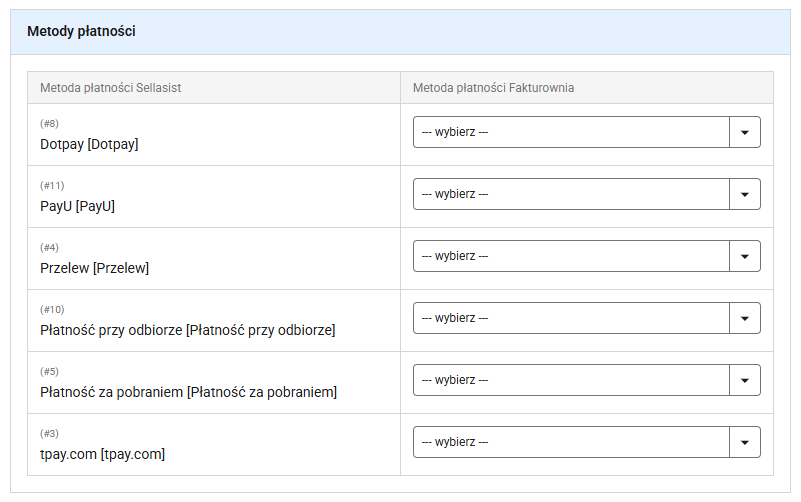Select the Dotpay [Dotpay] row label
This screenshot has height=502, width=801.
(89, 145)
